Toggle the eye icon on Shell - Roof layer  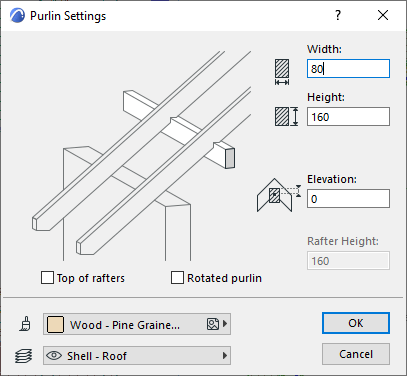pos(54,355)
